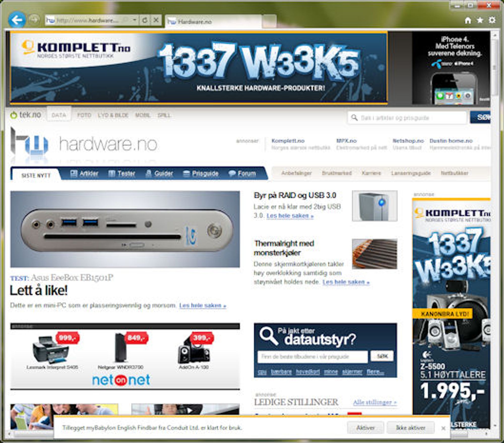Click the Aktiver button in notification bar
This screenshot has height=443, width=504.
365,428
